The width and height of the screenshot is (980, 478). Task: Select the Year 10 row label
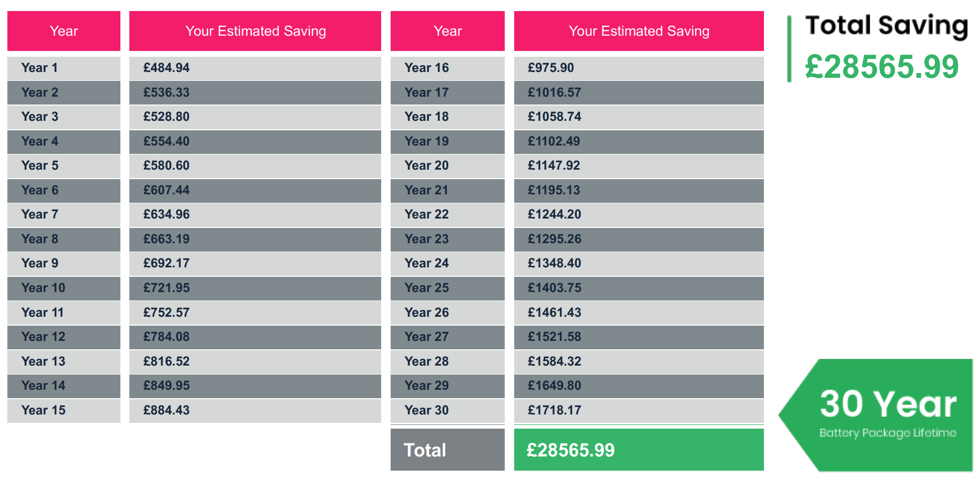point(43,288)
